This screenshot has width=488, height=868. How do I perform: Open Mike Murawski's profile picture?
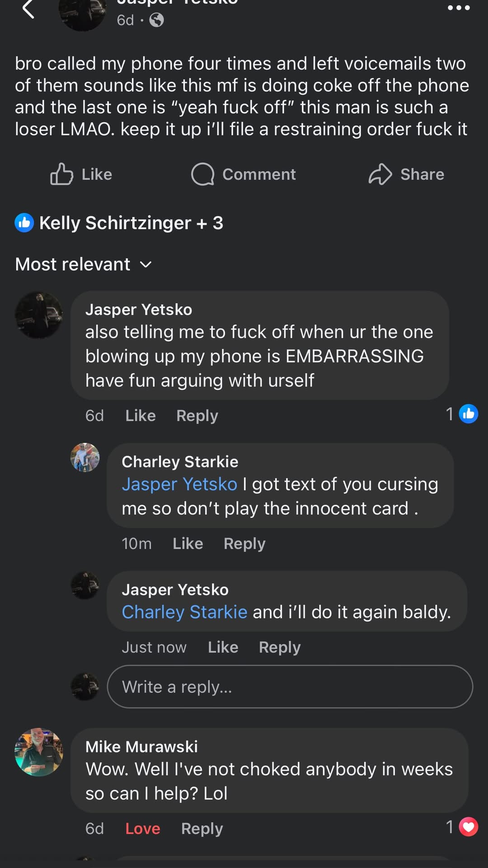(x=39, y=752)
